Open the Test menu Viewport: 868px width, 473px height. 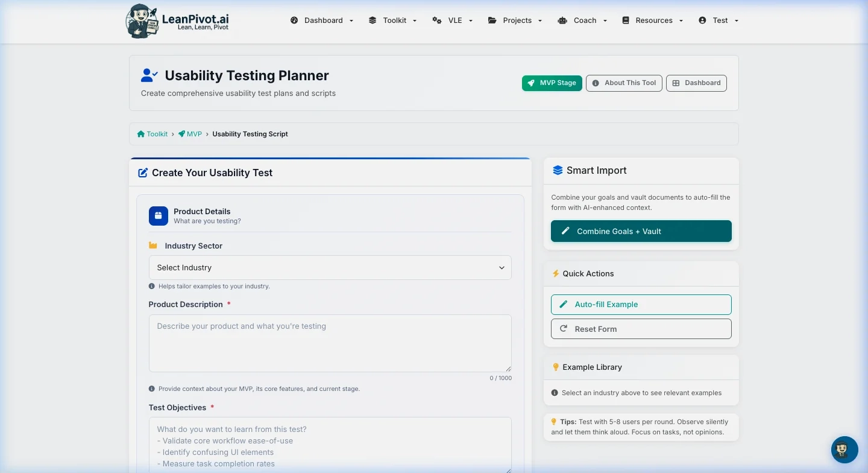pos(717,20)
